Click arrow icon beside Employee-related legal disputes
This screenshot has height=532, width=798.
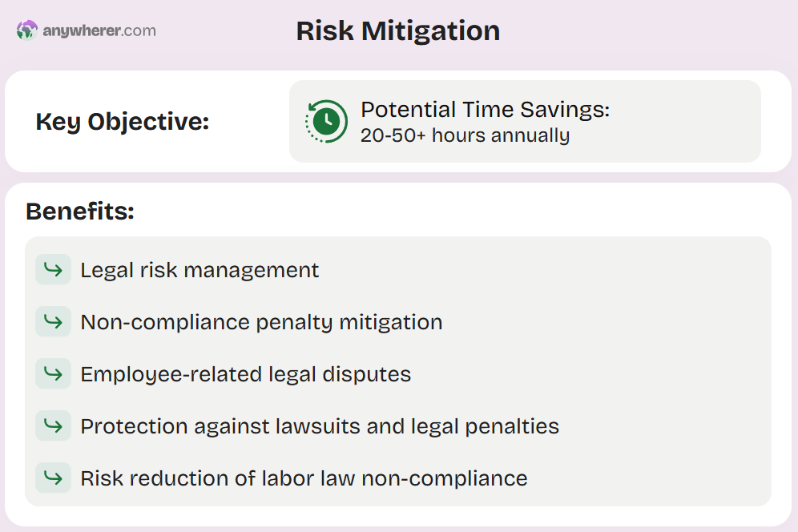point(53,373)
